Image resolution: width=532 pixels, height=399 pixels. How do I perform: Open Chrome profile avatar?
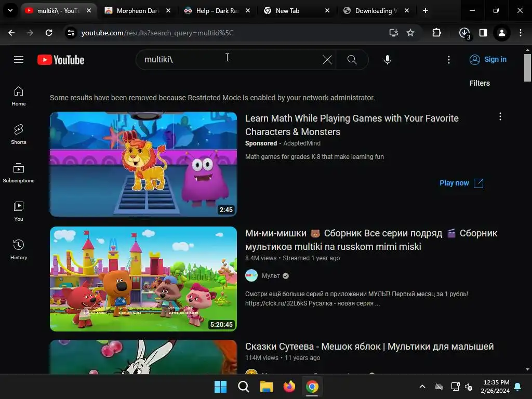[501, 33]
